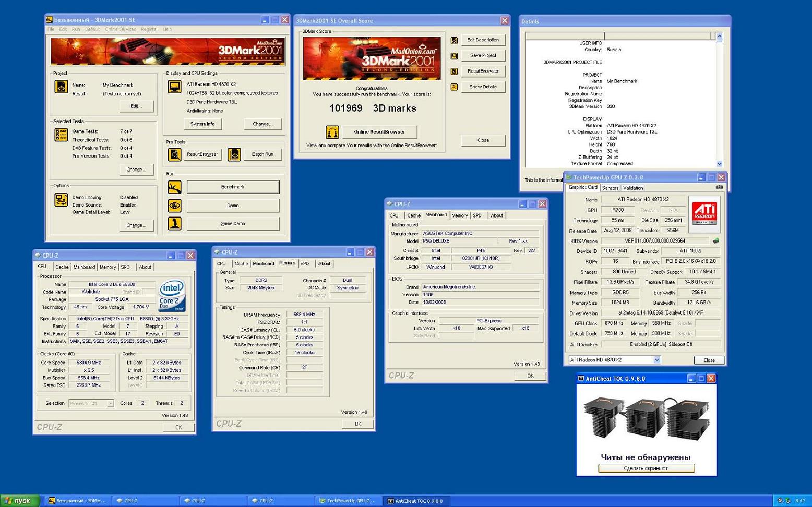This screenshot has height=507, width=812.
Task: Click the Show Details magnifier icon
Action: (454, 87)
